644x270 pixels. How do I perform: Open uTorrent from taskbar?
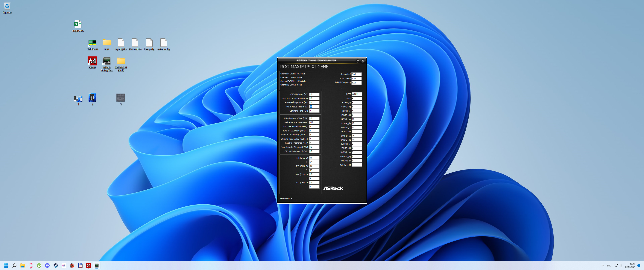[39, 265]
